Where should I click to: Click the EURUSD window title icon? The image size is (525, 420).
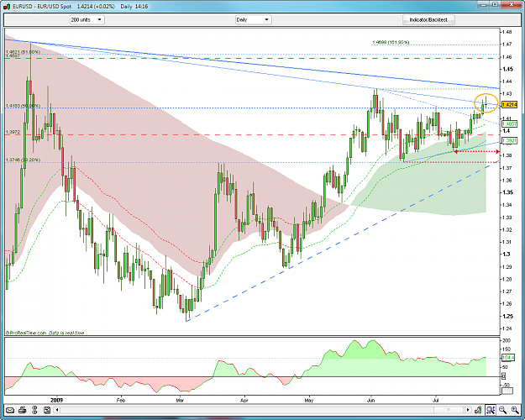pos(7,7)
